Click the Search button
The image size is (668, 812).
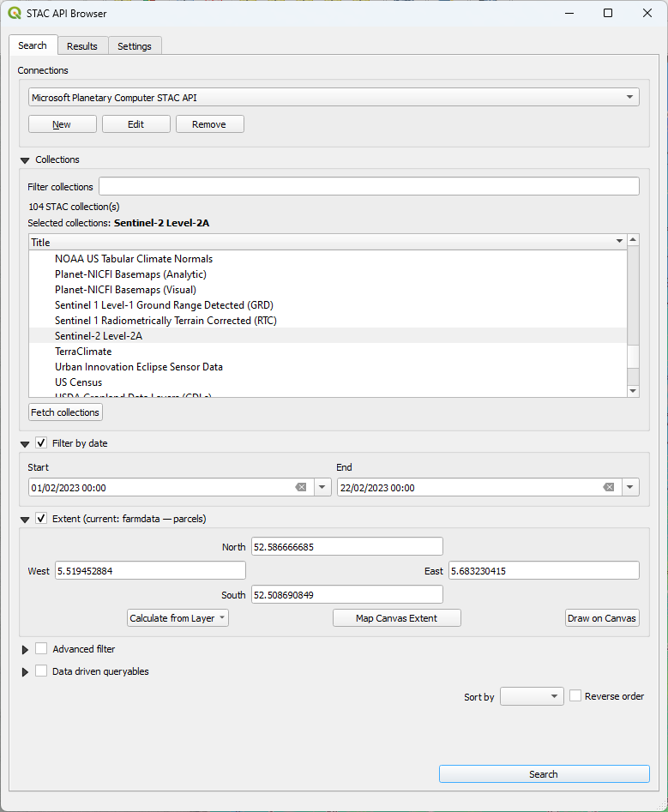pyautogui.click(x=544, y=774)
